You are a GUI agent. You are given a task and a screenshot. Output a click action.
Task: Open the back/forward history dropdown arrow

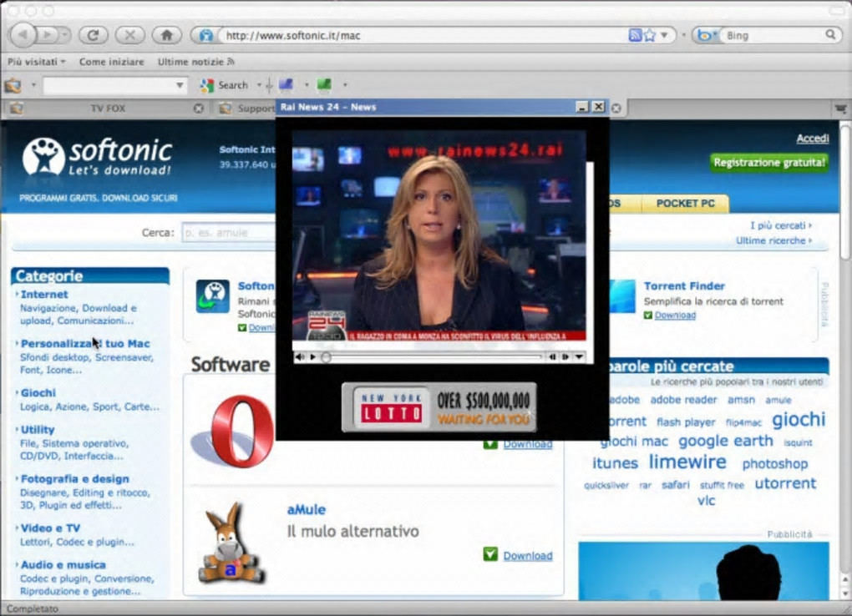pyautogui.click(x=65, y=35)
